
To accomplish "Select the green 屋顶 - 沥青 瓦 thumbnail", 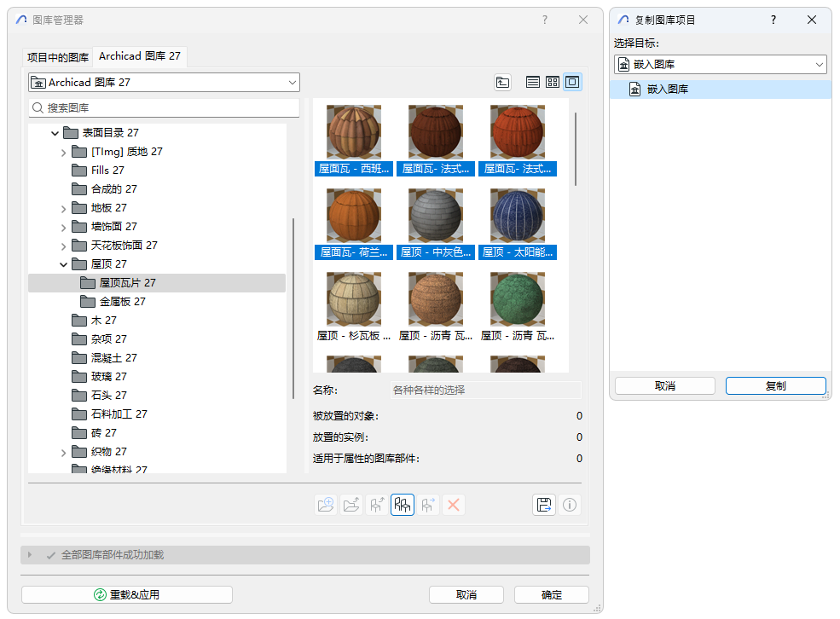I will tap(518, 307).
